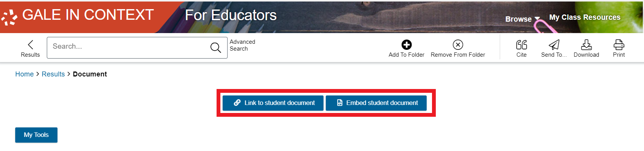Click the Print printer icon
Viewport: 644px width, 151px height.
click(x=619, y=45)
